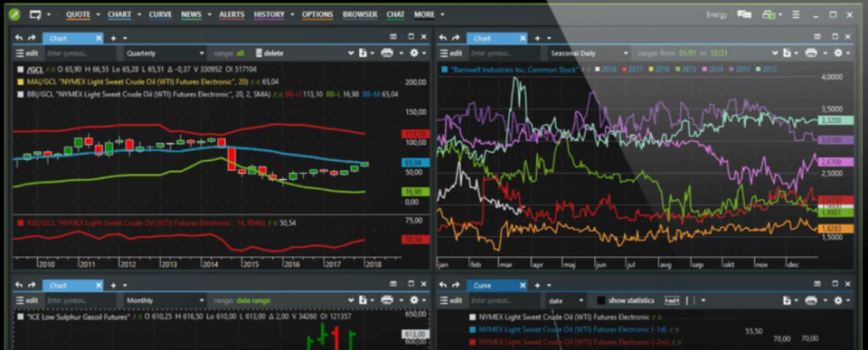The height and width of the screenshot is (350, 868).
Task: Click the 'date range' link in Monthly chart
Action: [252, 300]
